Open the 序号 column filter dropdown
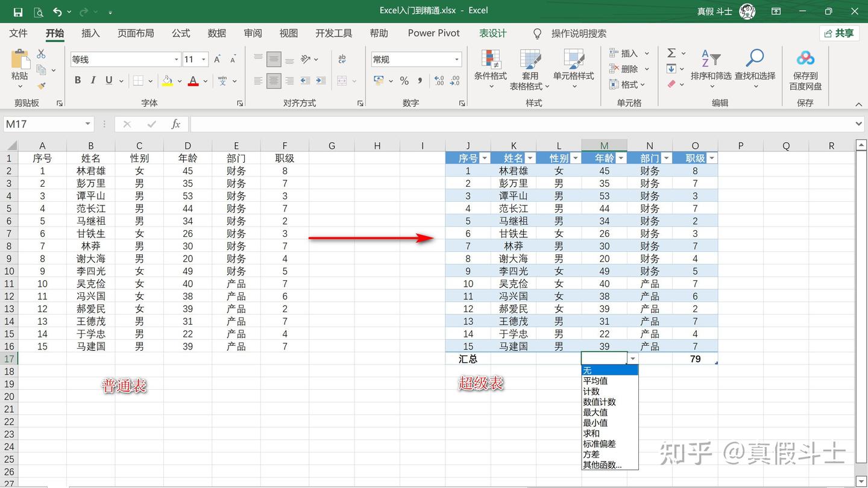The width and height of the screenshot is (868, 488). tap(485, 158)
